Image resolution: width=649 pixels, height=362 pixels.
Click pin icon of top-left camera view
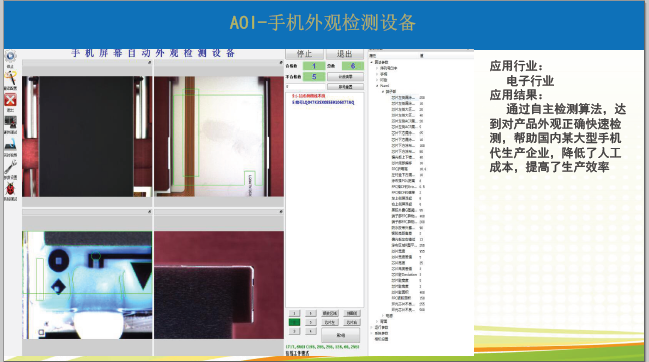(x=149, y=62)
